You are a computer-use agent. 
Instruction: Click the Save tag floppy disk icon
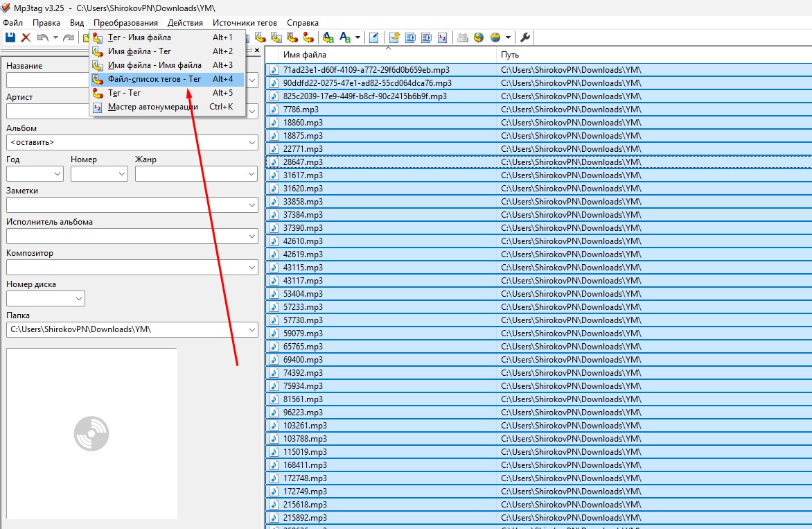point(10,37)
